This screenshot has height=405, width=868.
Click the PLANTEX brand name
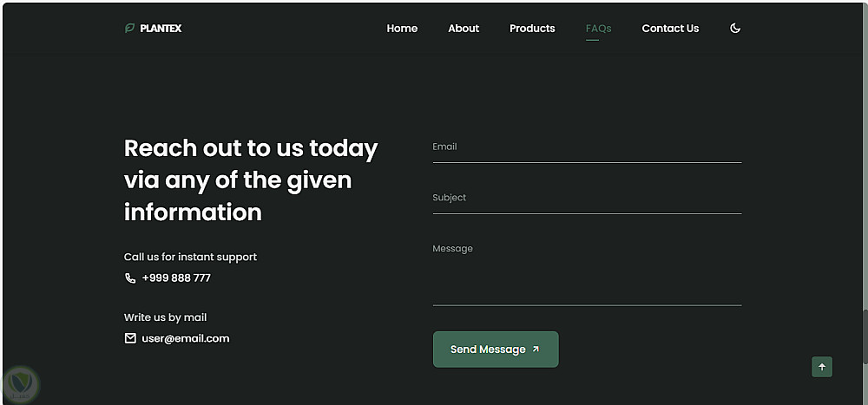click(161, 29)
